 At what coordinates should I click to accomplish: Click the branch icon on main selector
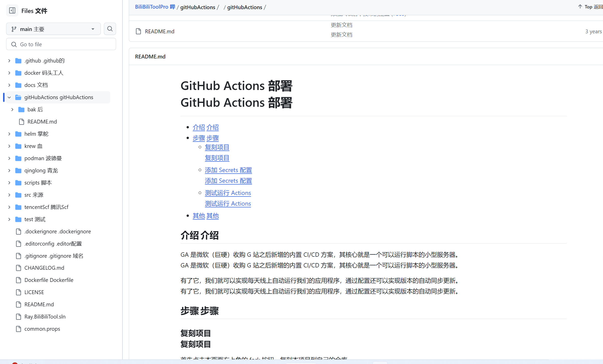pos(14,29)
